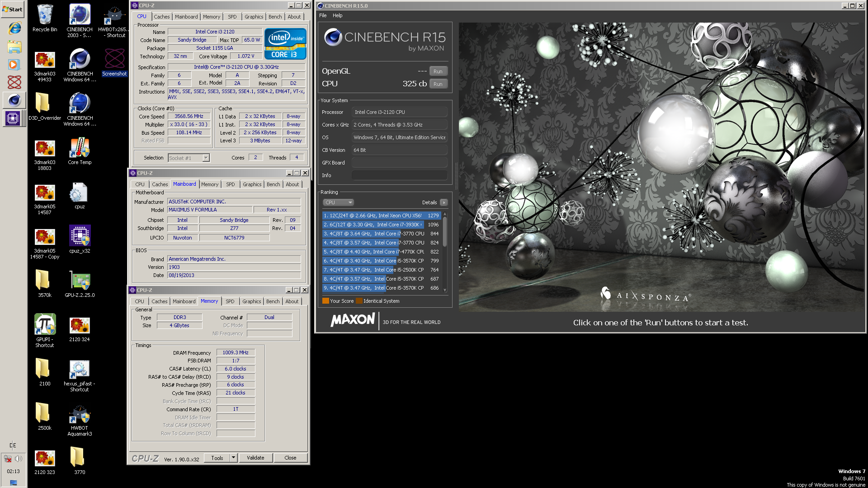Open the 2120 323 desktop icon
This screenshot has height=488, width=868.
[45, 462]
